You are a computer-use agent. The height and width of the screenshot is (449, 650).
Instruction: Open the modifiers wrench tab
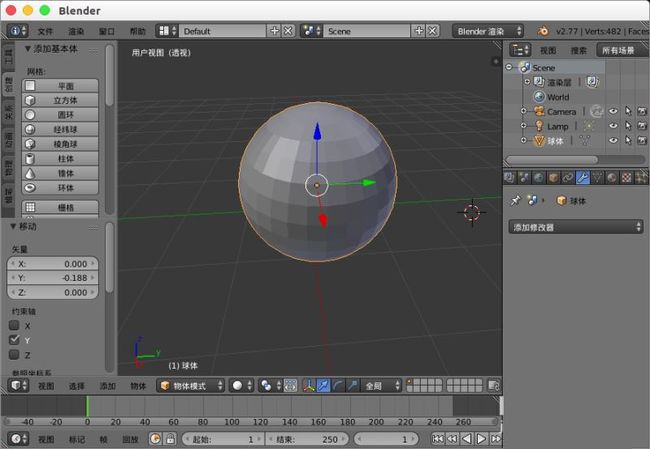pyautogui.click(x=582, y=178)
